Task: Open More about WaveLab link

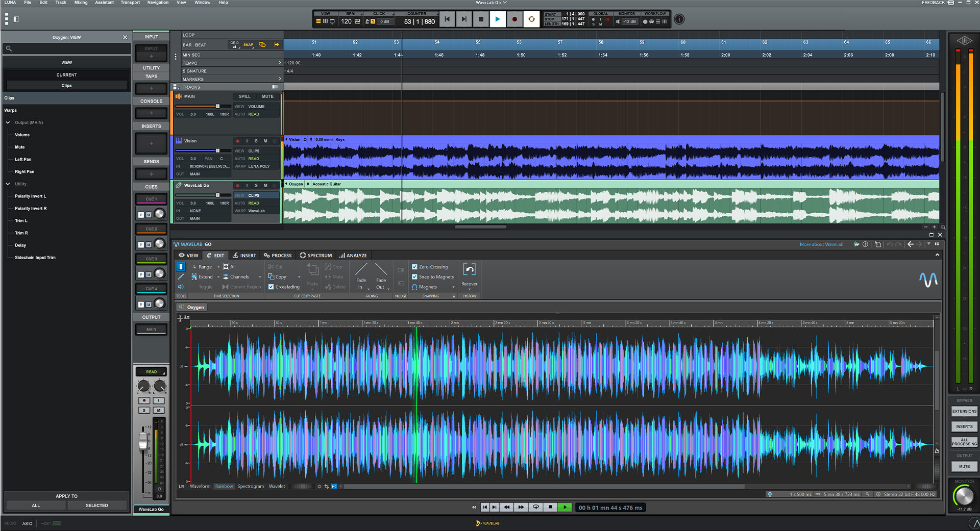Action: [821, 244]
